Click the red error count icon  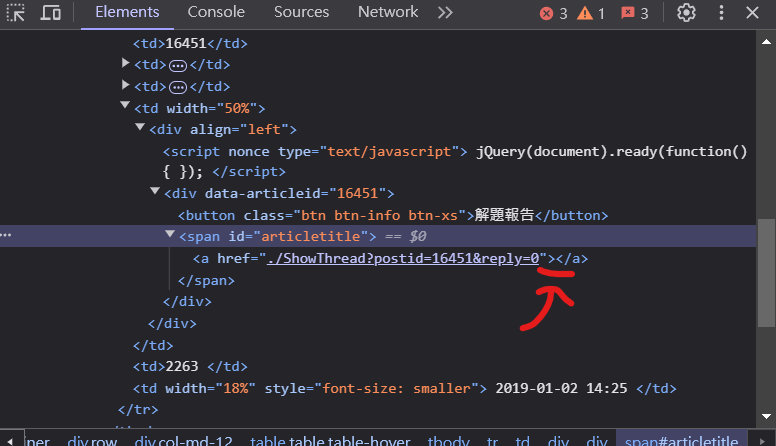(546, 13)
